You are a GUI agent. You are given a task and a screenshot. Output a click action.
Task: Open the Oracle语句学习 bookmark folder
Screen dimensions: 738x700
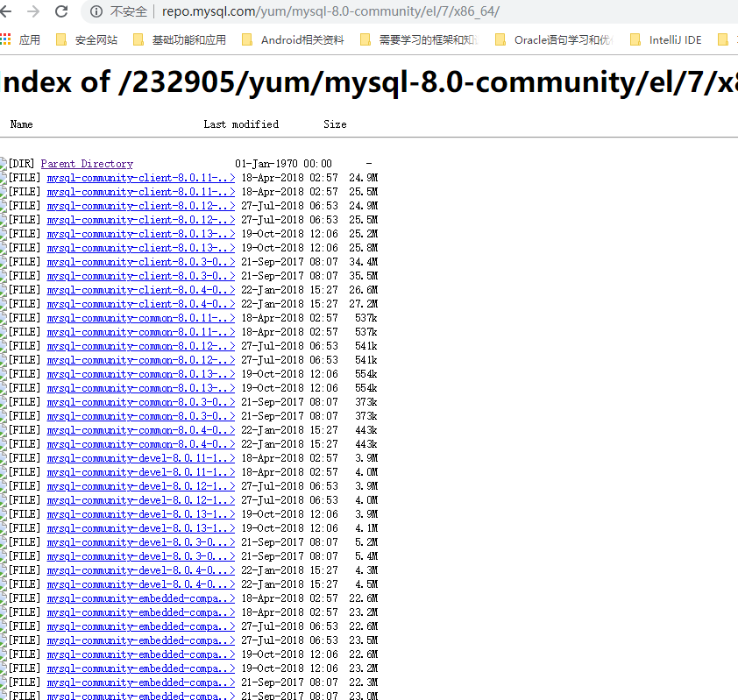pos(554,40)
